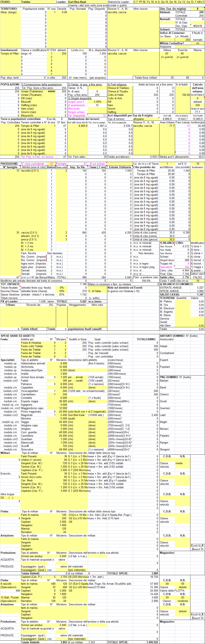This screenshot has height=644, width=205.
Task: Click the 'M. Platino' treasury row
Action: coord(166,302)
